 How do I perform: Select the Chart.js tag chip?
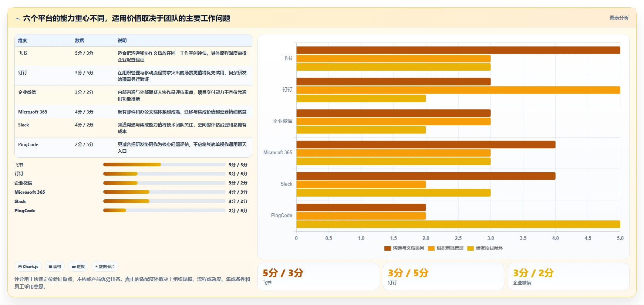28,267
